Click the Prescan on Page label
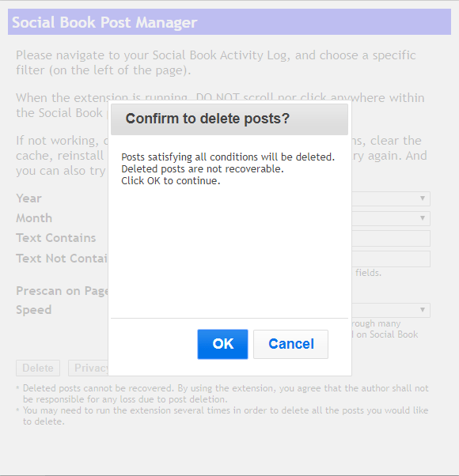Viewport: 459px width, 476px height. 62,291
